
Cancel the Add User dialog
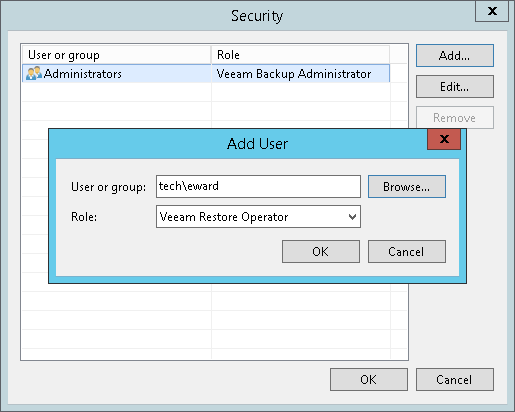[x=407, y=252]
